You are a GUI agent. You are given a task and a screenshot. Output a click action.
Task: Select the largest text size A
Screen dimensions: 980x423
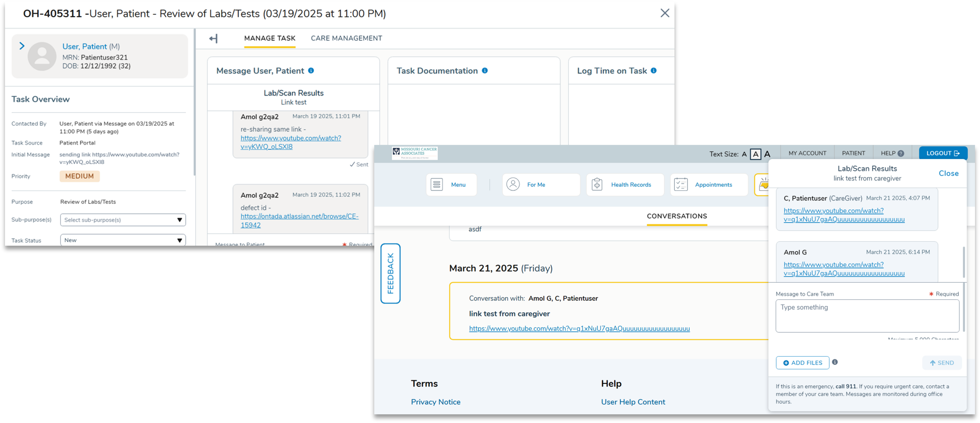[767, 154]
